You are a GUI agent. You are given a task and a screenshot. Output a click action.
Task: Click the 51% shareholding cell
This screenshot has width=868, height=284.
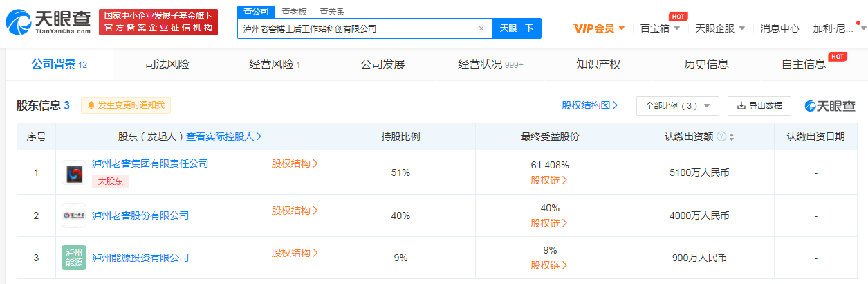tap(400, 172)
